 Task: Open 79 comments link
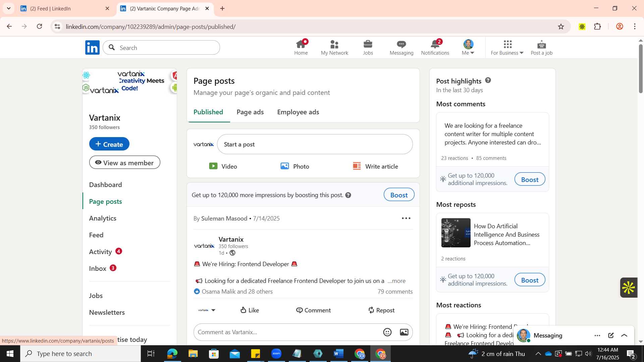click(x=395, y=292)
